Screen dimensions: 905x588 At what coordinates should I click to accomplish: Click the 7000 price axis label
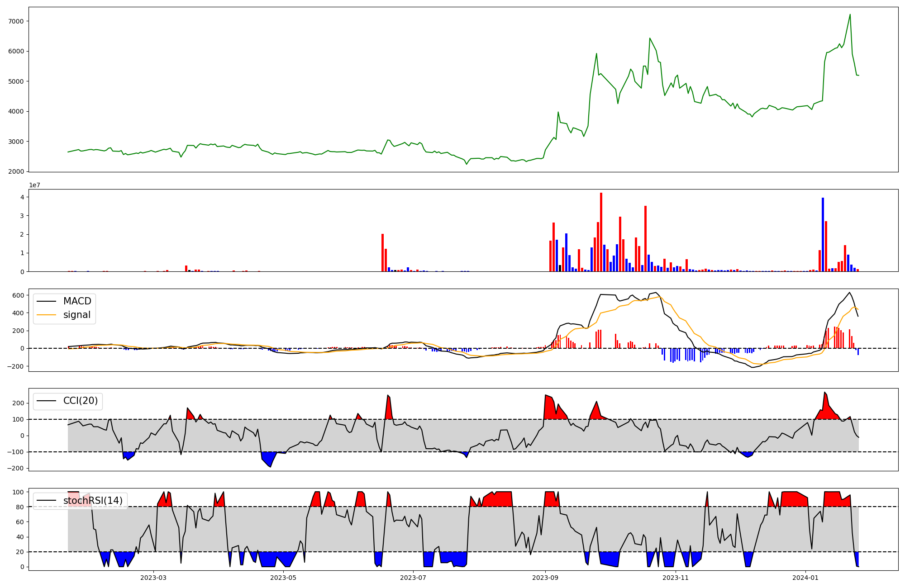tap(16, 21)
